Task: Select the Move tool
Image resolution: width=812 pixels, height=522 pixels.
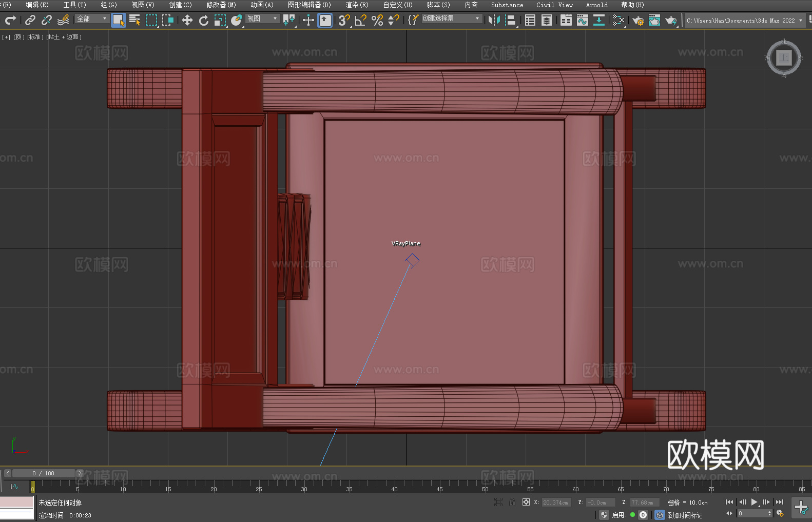Action: (x=187, y=20)
